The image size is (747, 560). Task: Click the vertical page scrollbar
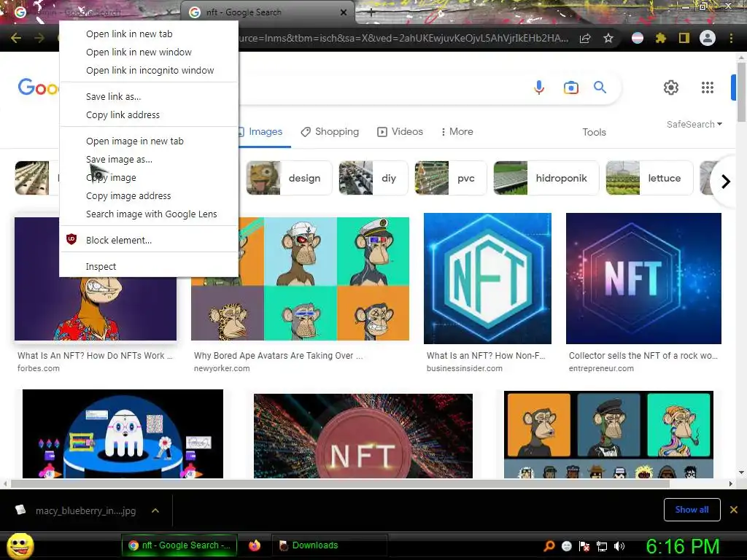(741, 91)
